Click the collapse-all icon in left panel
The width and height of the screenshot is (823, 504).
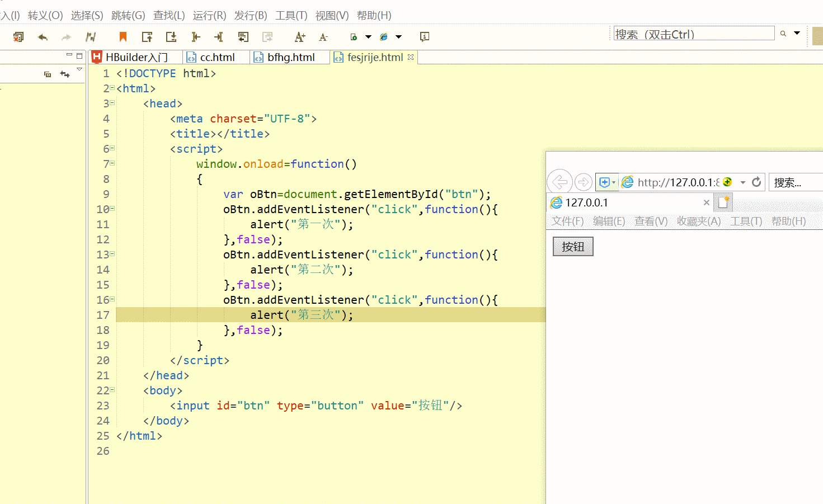coord(48,74)
